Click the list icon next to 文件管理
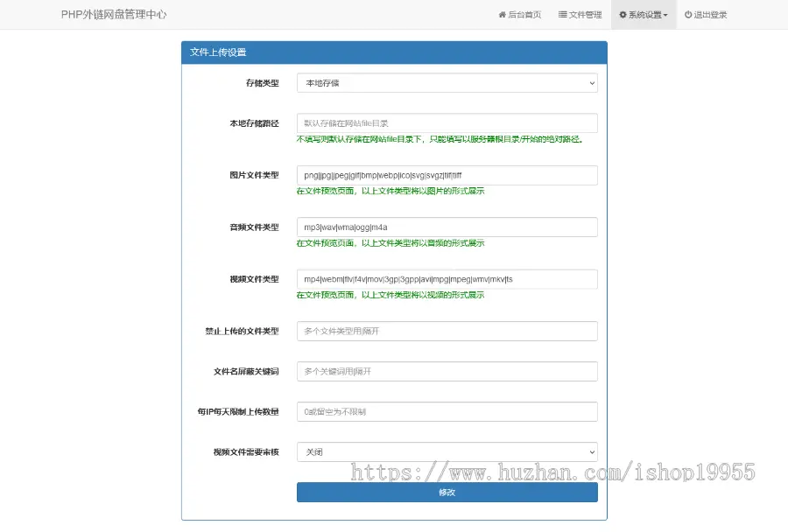Image resolution: width=788 pixels, height=532 pixels. pyautogui.click(x=562, y=14)
